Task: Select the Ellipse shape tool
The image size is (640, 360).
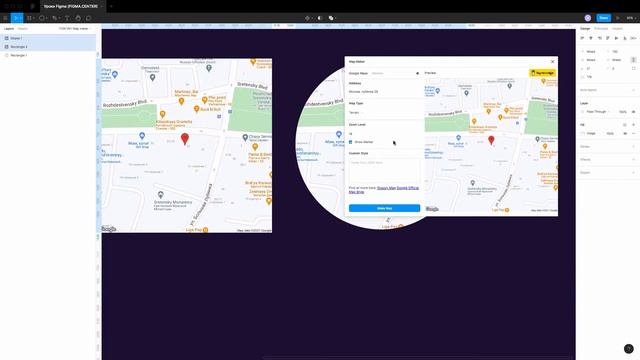Action: (x=42, y=18)
